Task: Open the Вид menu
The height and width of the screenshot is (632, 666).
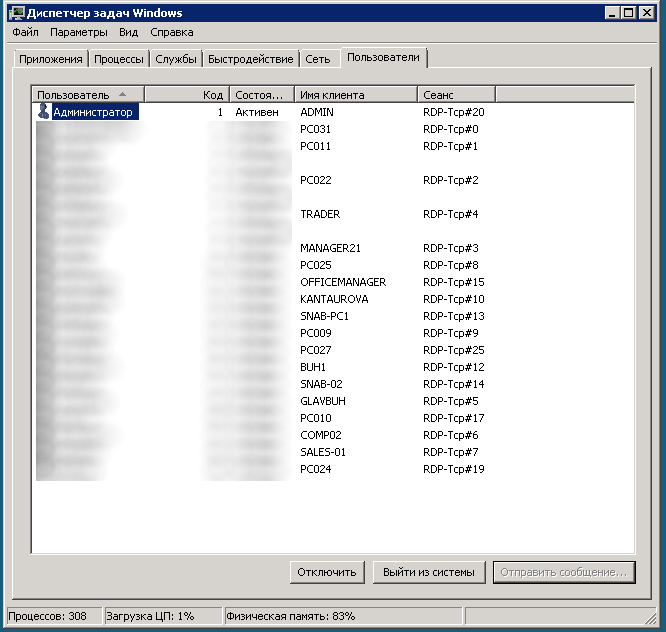Action: click(128, 32)
